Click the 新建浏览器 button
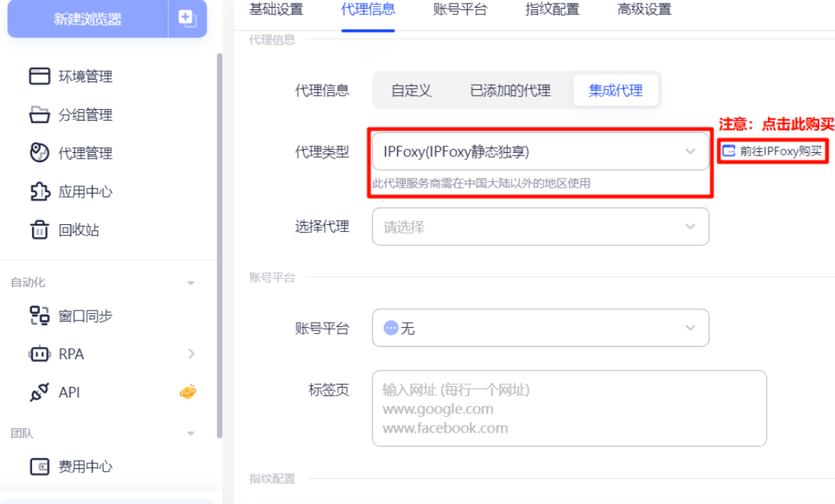The width and height of the screenshot is (835, 504). coord(88,19)
